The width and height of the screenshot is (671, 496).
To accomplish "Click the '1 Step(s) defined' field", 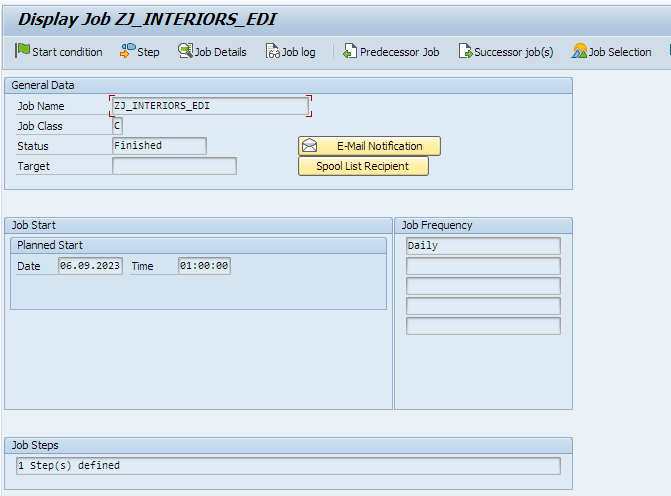I will pos(287,466).
